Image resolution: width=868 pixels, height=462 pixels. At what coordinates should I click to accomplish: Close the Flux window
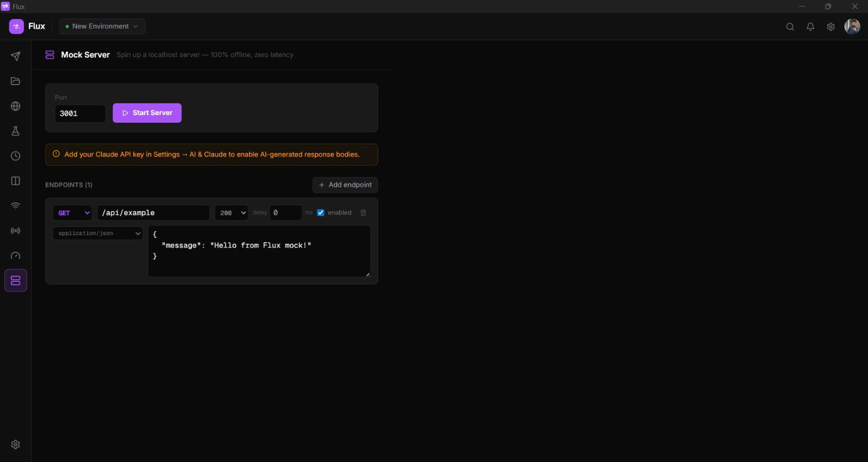point(855,7)
